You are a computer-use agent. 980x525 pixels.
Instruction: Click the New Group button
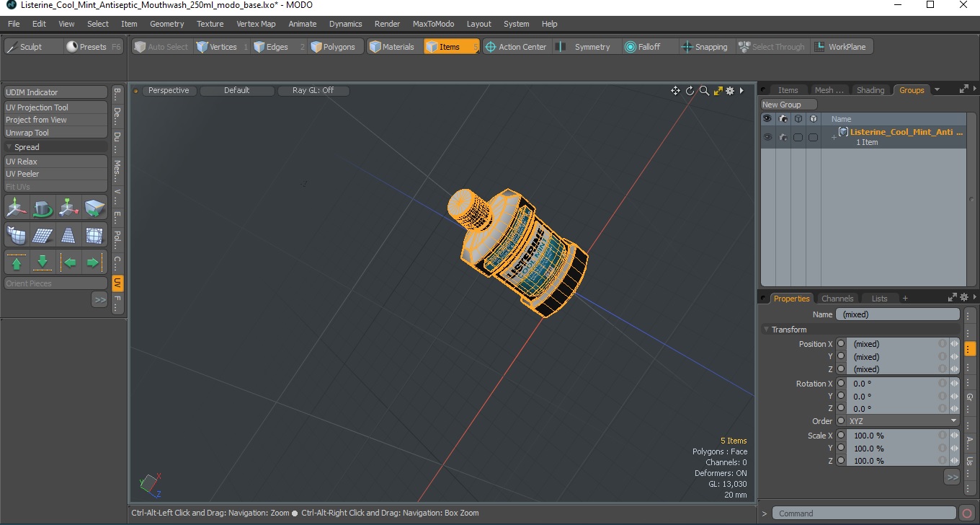pos(788,105)
